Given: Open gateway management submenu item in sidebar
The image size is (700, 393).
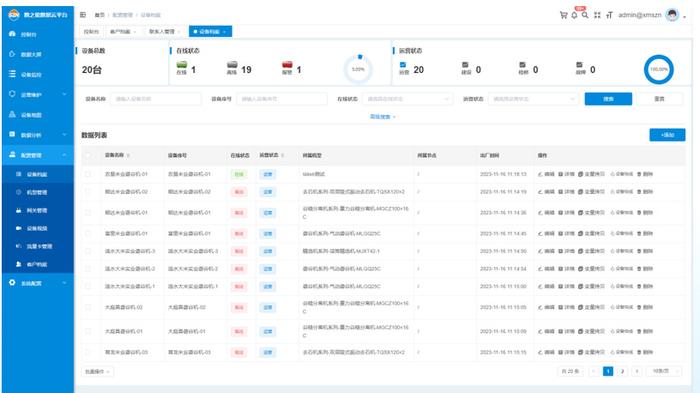Looking at the screenshot, I should click(x=38, y=210).
